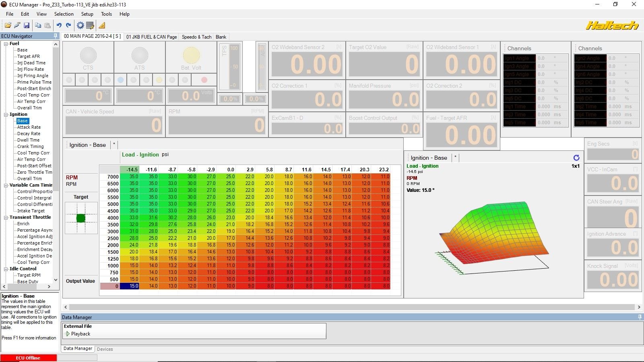Pin the ECU Navigator panel
644x362 pixels.
point(56,36)
